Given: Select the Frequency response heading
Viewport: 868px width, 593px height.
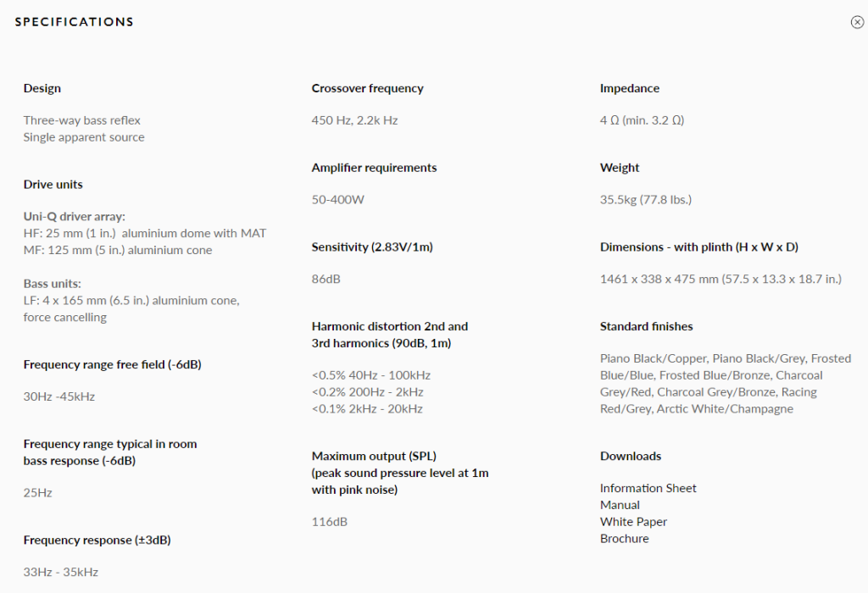Looking at the screenshot, I should point(97,540).
